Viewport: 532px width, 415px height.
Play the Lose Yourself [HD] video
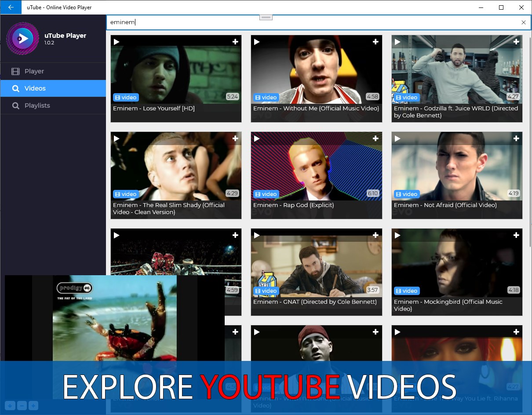(x=117, y=42)
